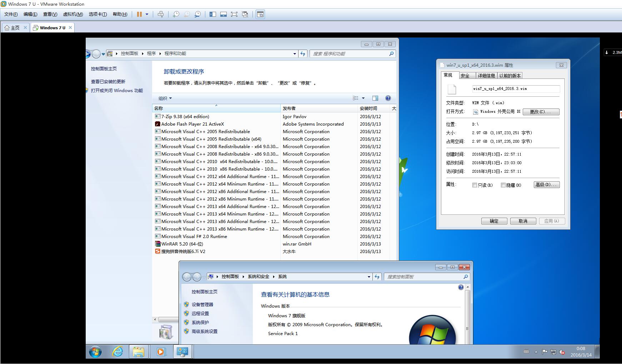Toggle the preview pane icon in Programs and Features
The height and width of the screenshot is (364, 622).
375,98
